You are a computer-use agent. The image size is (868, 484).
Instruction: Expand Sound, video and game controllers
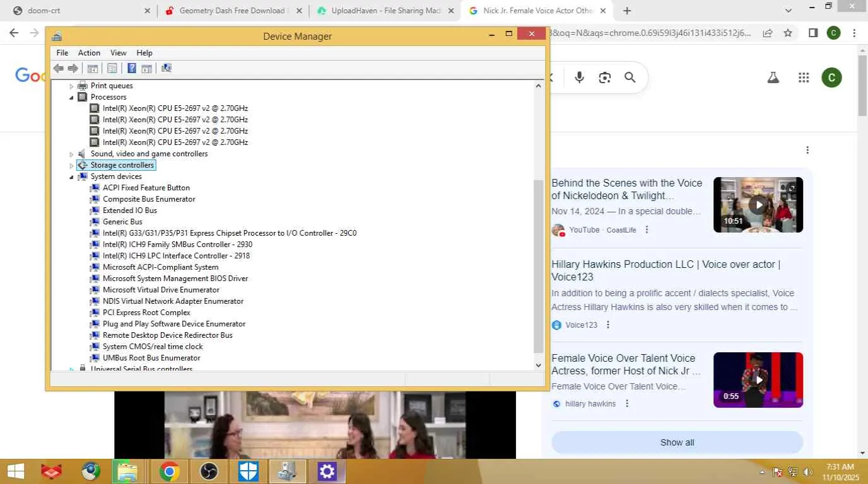pos(71,154)
